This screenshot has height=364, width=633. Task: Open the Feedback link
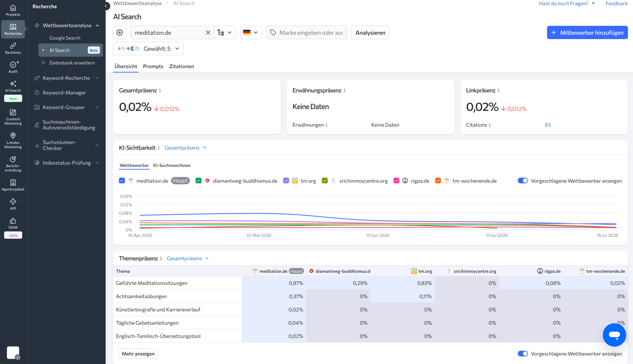616,3
